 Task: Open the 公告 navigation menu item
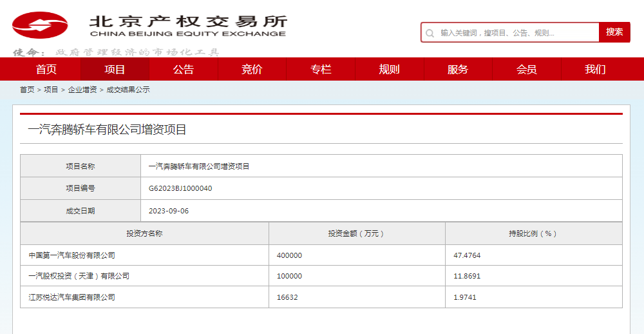pyautogui.click(x=183, y=69)
